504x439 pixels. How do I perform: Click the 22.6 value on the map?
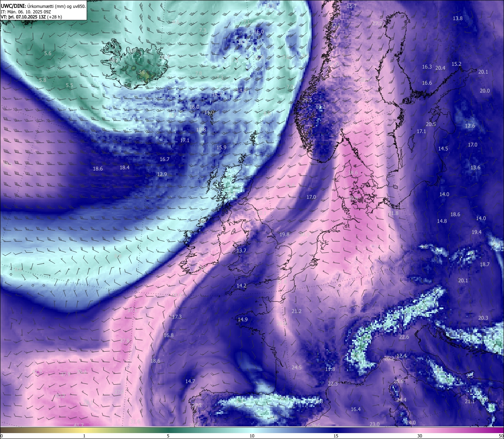coord(404,337)
